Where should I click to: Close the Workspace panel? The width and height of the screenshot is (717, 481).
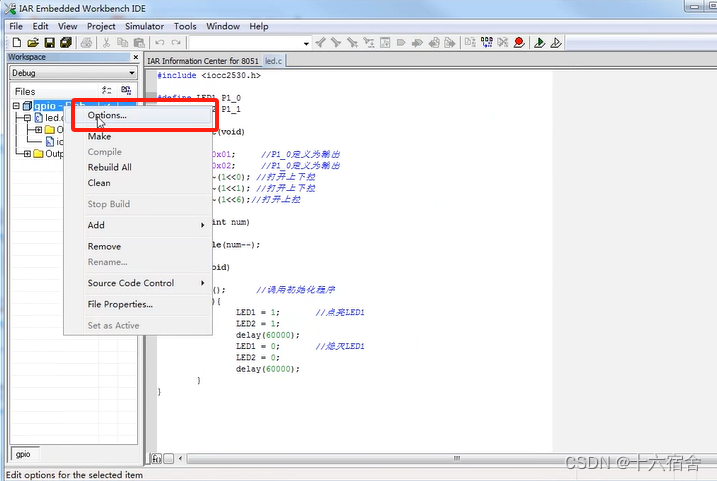tap(135, 57)
